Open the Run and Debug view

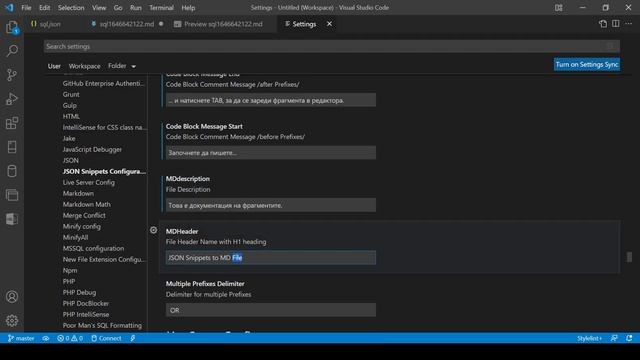click(x=12, y=99)
